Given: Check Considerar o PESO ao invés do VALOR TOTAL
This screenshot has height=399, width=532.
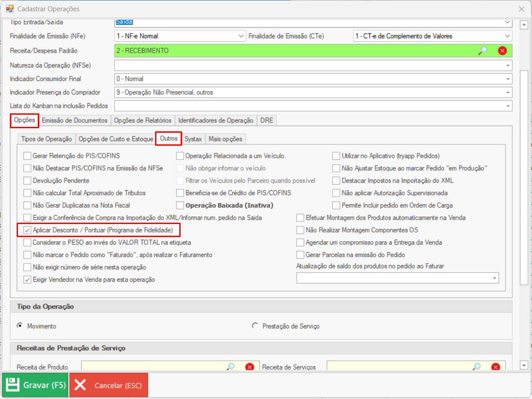Looking at the screenshot, I should (27, 242).
